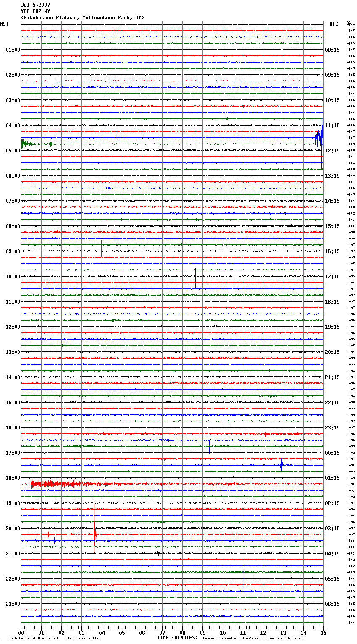
Task: Click the '03:00' MST time label
Action: coord(13,100)
